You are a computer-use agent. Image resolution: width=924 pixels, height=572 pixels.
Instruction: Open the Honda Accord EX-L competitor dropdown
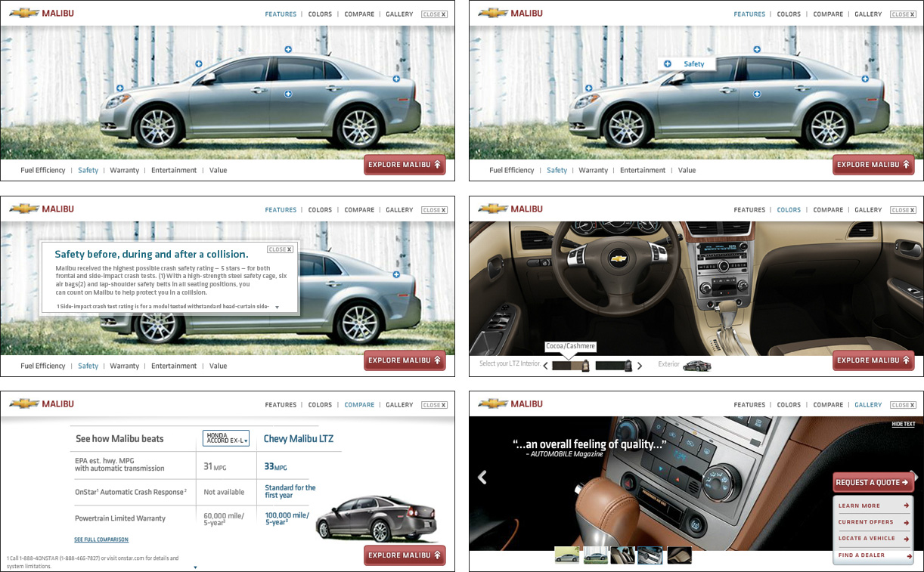click(225, 438)
